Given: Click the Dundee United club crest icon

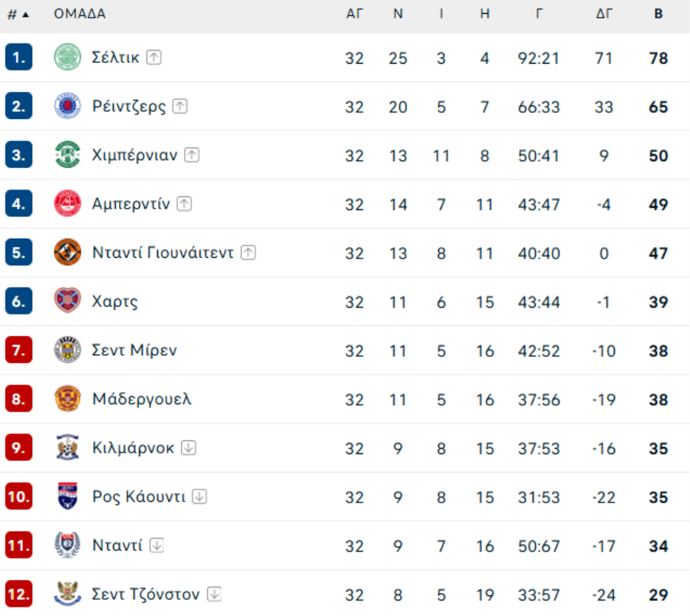Looking at the screenshot, I should [x=68, y=252].
